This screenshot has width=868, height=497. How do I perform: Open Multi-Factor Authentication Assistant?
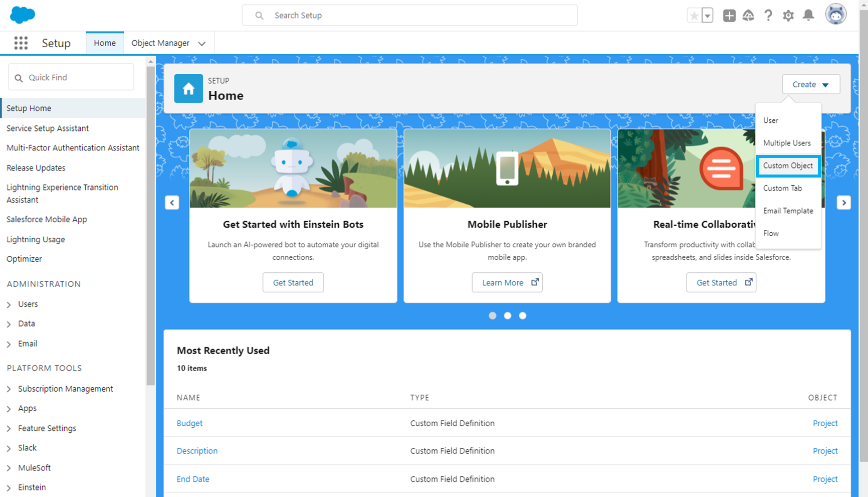click(x=74, y=148)
